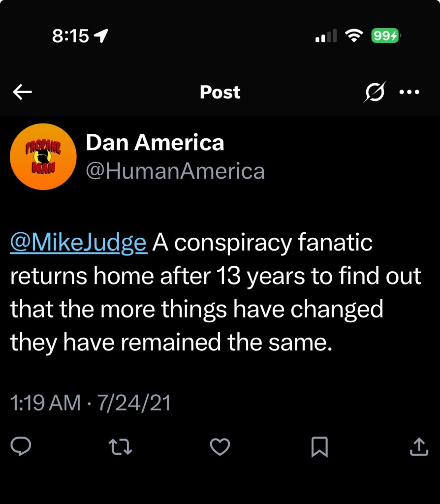This screenshot has width=440, height=504.
Task: Open the three-dot more options menu
Action: click(409, 92)
